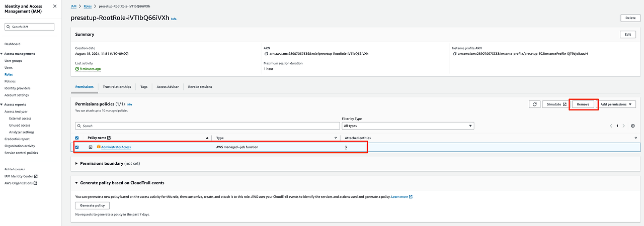Open the AdministratorAccess policy link
The height and width of the screenshot is (226, 644).
(x=116, y=147)
